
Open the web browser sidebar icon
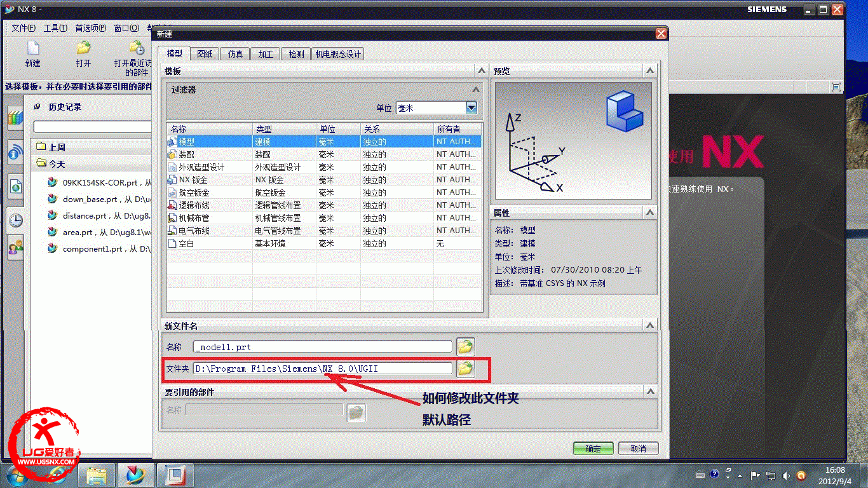click(x=15, y=186)
